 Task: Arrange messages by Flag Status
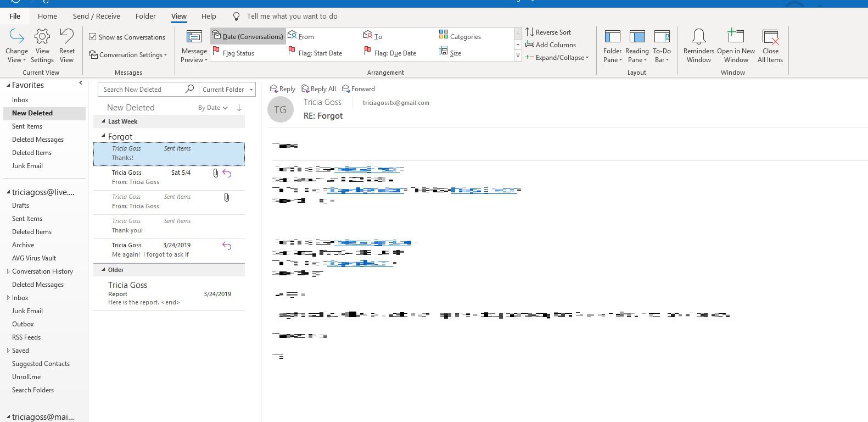233,53
